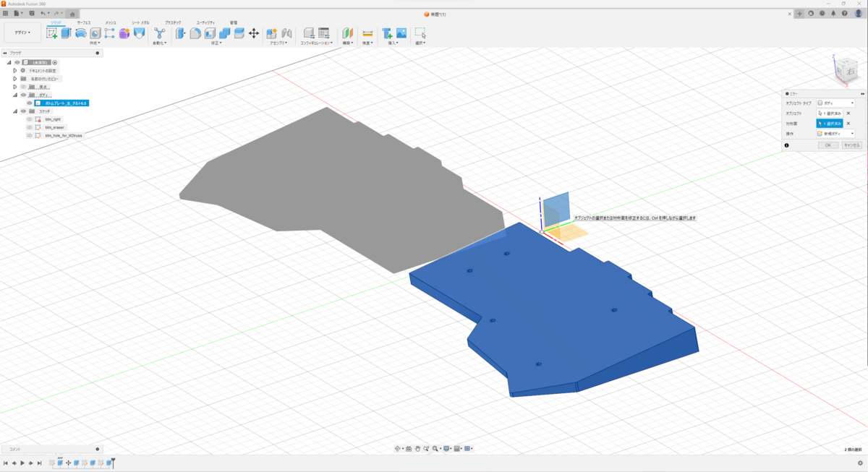Open the job status clock icon
868x472 pixels.
822,13
